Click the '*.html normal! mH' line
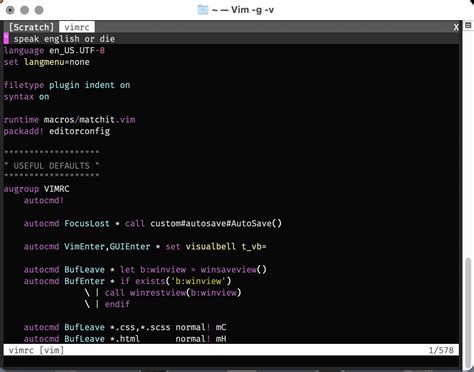Screen dimensions: 474x372 point(125,339)
